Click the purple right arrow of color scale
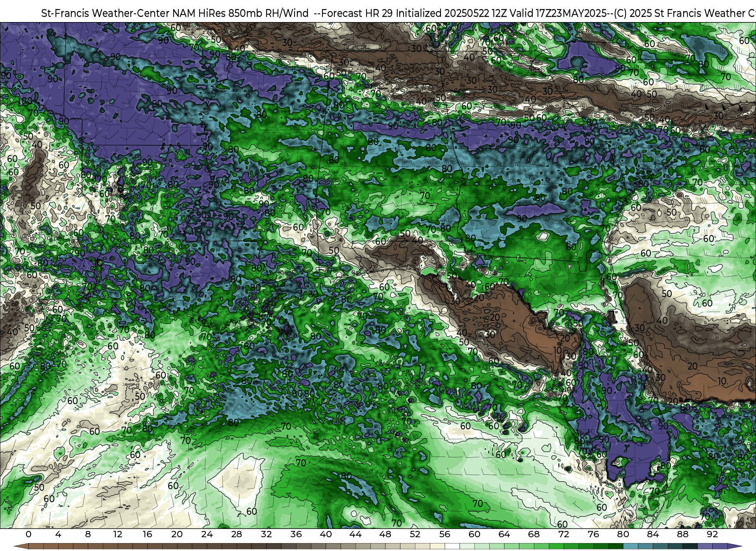Image resolution: width=756 pixels, height=551 pixels. point(734,546)
